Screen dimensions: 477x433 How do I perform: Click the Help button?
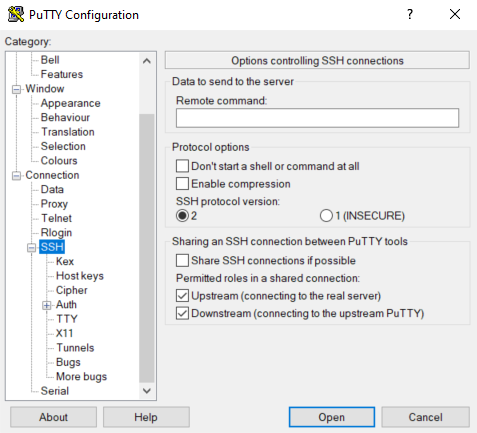(x=146, y=417)
